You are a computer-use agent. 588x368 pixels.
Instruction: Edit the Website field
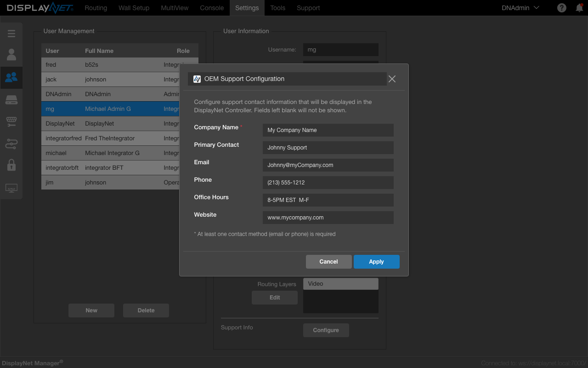pos(328,218)
